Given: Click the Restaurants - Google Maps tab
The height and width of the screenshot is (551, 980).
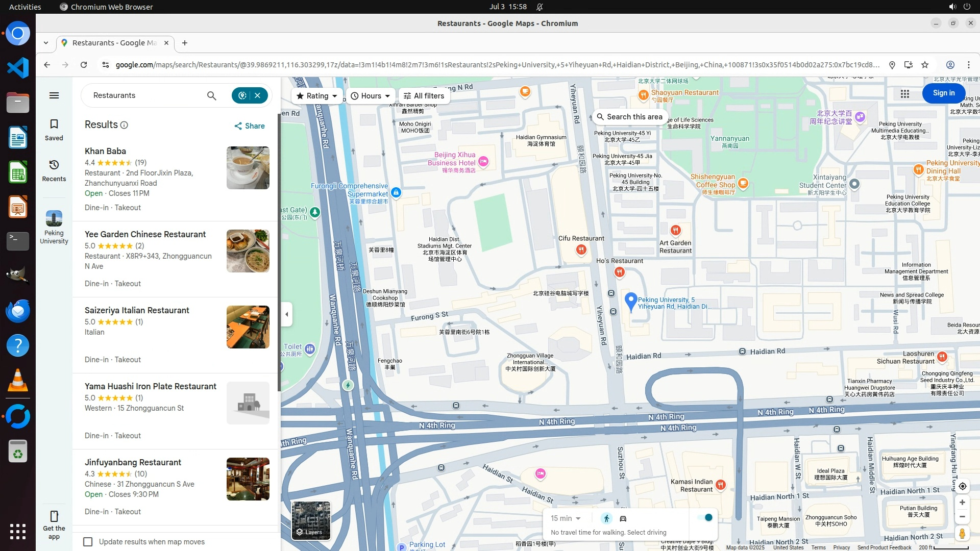Looking at the screenshot, I should click(115, 43).
